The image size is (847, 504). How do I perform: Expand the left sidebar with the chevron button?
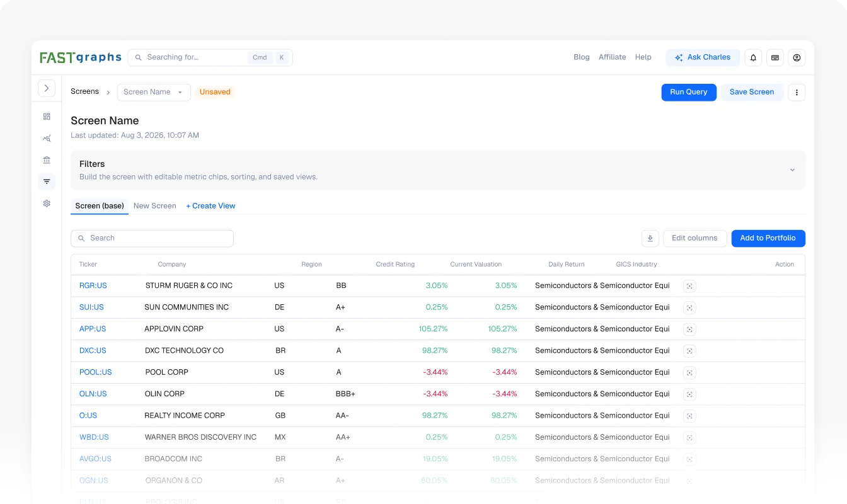[x=47, y=88]
